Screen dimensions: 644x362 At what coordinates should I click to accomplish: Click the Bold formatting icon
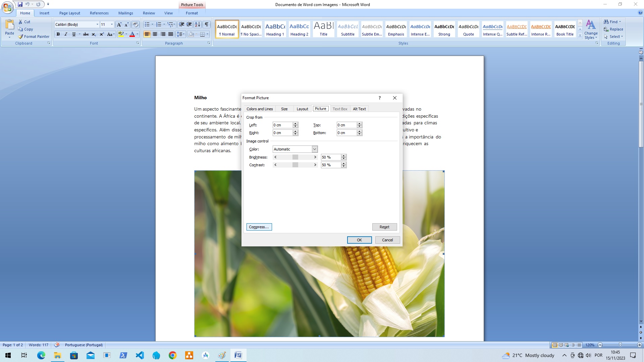(58, 34)
